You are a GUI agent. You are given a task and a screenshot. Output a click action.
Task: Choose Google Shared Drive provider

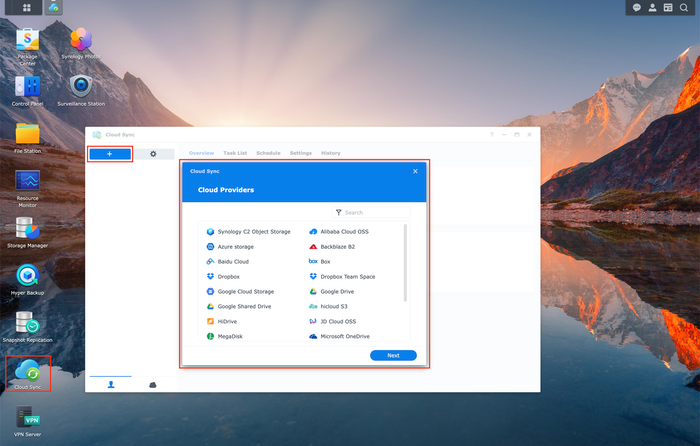239,306
